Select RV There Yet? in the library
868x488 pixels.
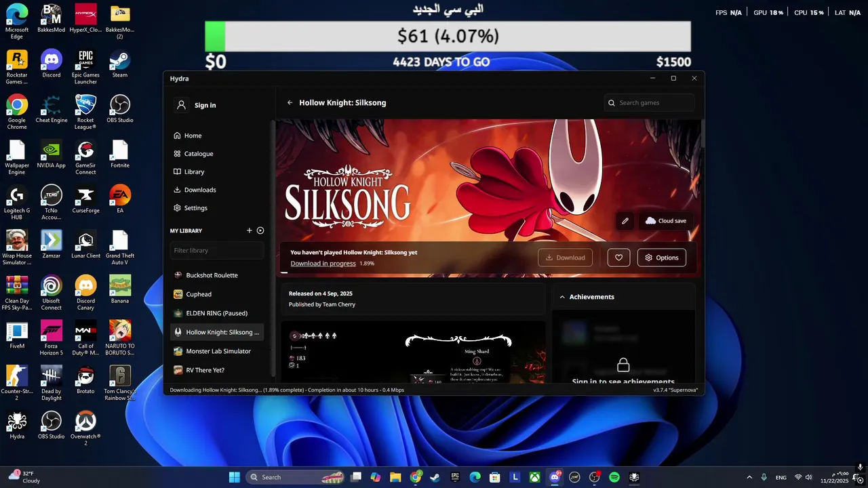click(x=217, y=370)
